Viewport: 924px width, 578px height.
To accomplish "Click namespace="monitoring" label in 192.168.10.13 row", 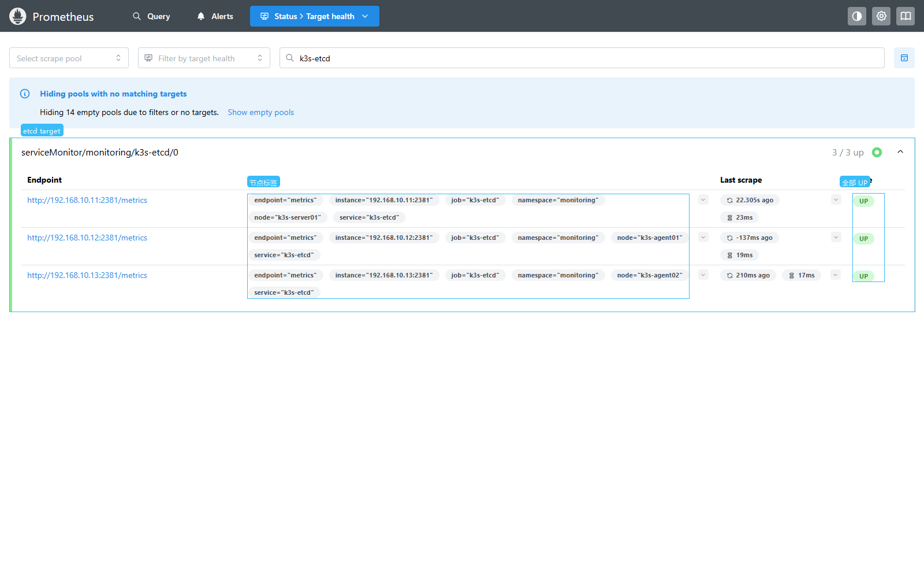I will pyautogui.click(x=558, y=275).
